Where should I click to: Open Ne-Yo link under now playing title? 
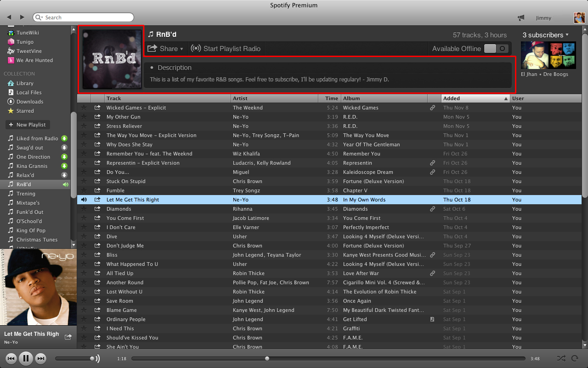pos(11,342)
